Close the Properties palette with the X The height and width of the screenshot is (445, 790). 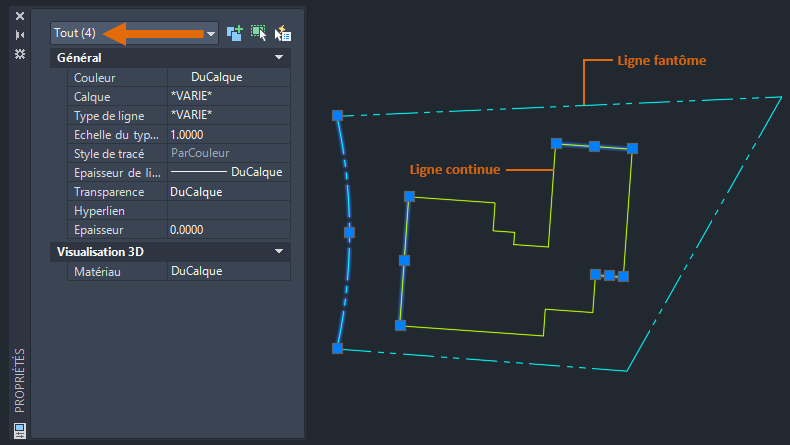20,16
